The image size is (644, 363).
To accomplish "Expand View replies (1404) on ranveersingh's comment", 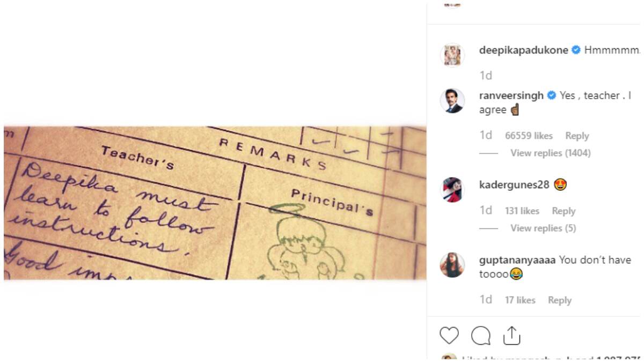I will coord(550,153).
